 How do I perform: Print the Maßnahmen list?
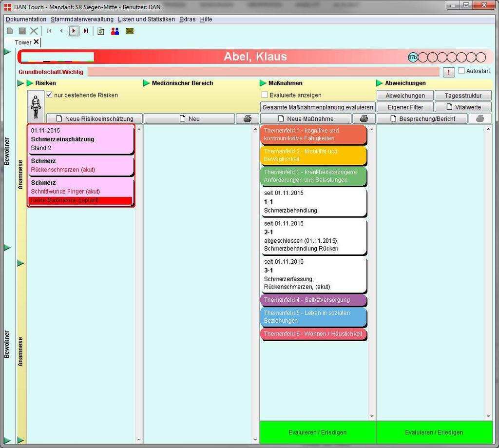click(364, 118)
